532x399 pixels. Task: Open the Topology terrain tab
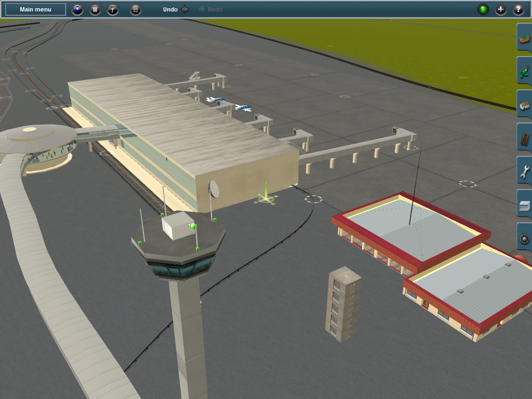[524, 39]
